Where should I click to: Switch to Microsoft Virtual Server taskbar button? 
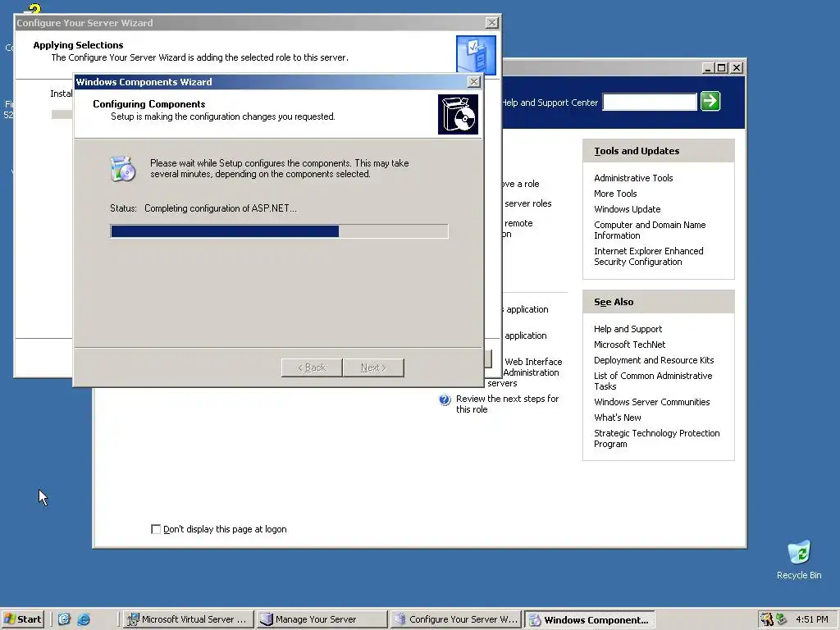[188, 619]
